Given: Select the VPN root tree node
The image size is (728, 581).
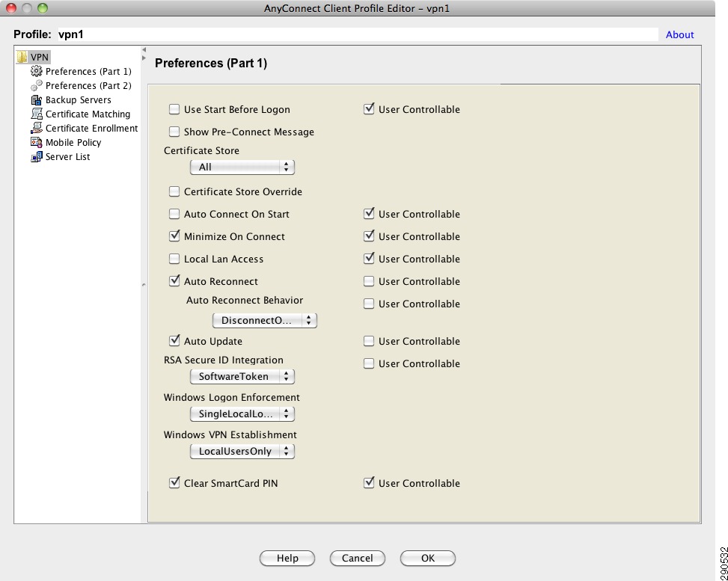Looking at the screenshot, I should tap(40, 57).
